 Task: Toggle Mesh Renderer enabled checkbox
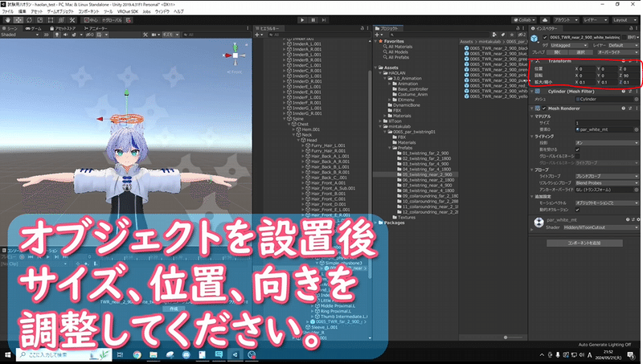[544, 108]
